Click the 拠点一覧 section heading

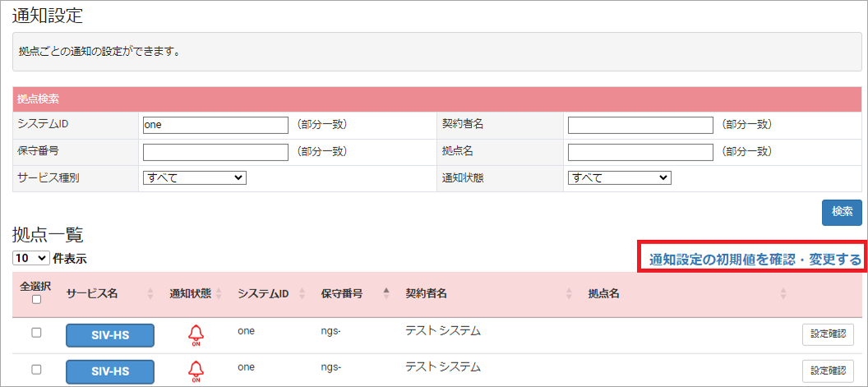point(48,235)
